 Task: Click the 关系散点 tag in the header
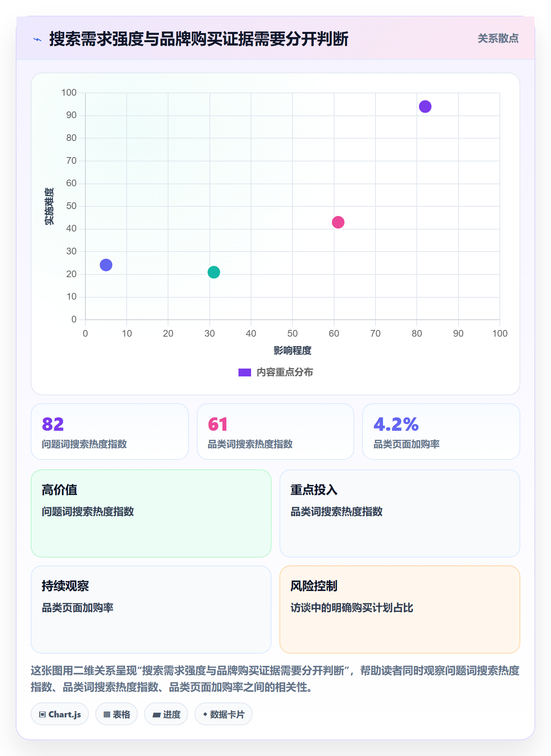498,39
